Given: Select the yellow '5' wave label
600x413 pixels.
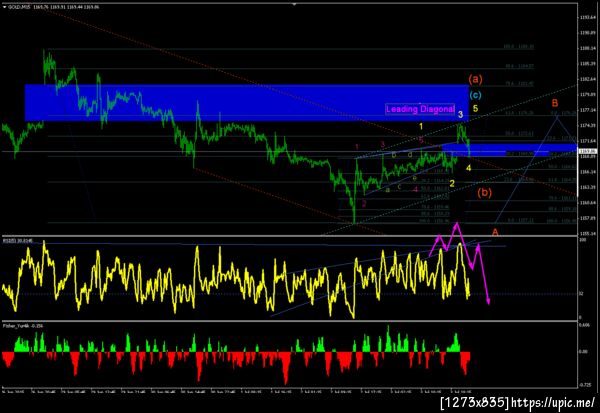Looking at the screenshot, I should 475,109.
